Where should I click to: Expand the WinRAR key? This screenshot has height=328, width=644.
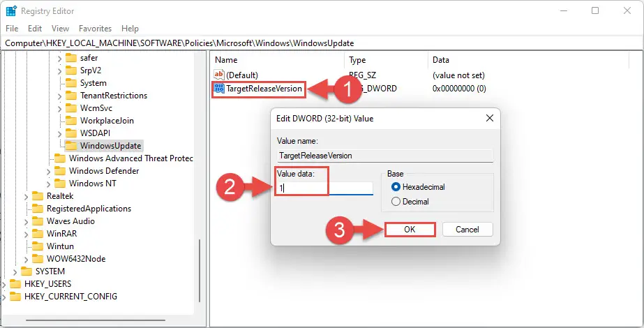tap(27, 234)
